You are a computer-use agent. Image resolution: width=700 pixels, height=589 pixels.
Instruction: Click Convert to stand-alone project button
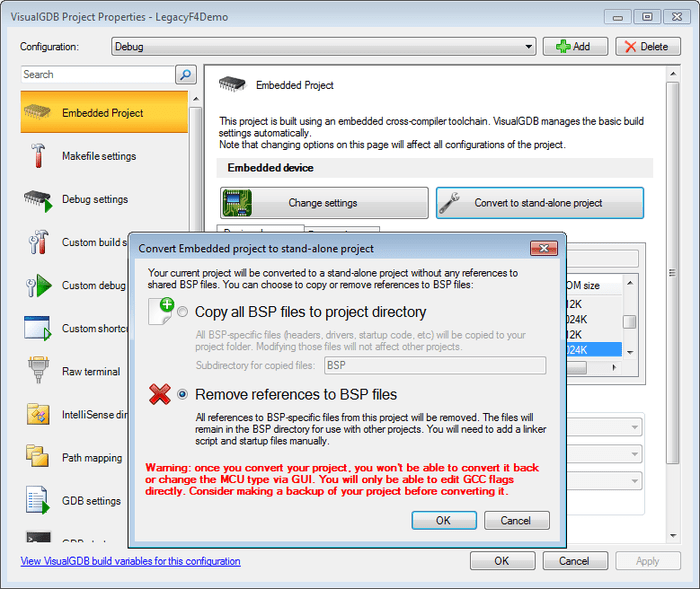[x=540, y=203]
